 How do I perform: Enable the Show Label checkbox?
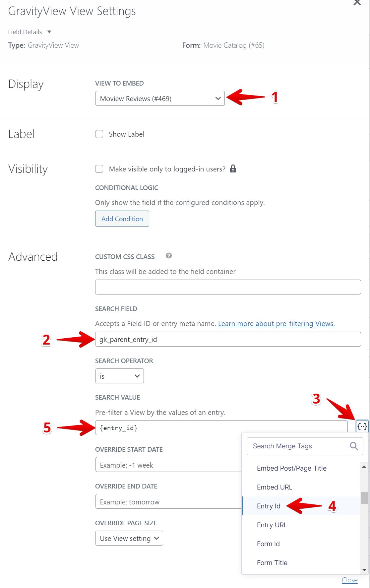point(99,134)
